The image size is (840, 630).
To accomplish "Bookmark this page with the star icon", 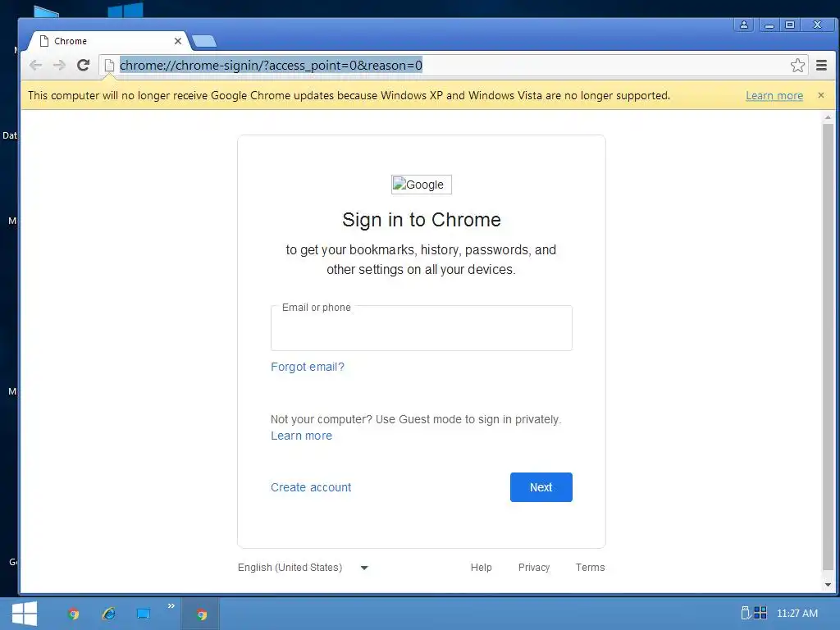I will [797, 66].
